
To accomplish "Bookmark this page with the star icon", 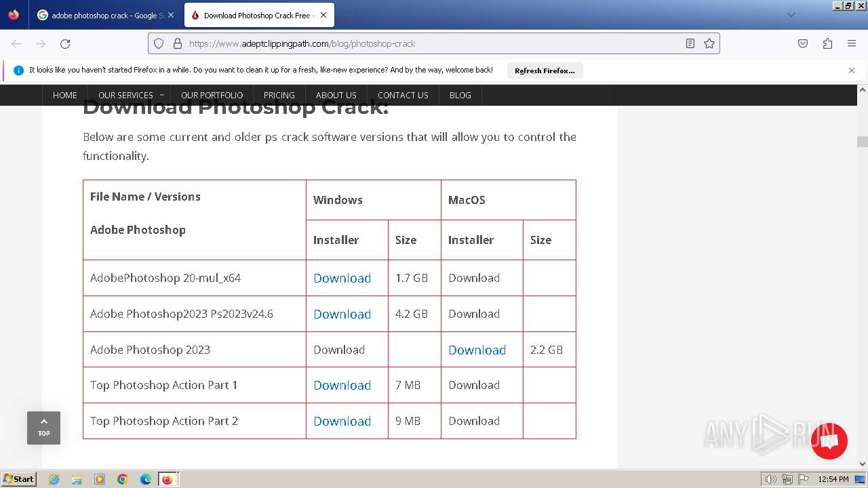I will click(709, 43).
